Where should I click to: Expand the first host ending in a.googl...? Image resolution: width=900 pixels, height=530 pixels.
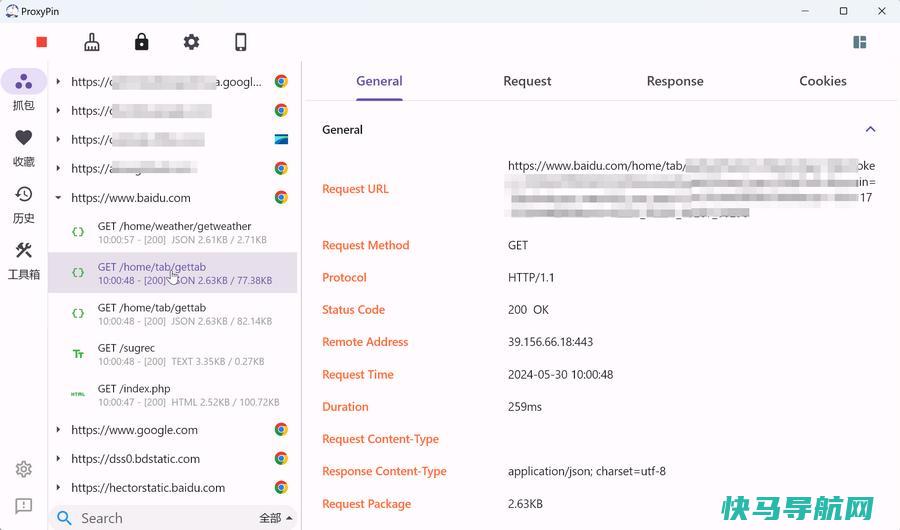pyautogui.click(x=58, y=82)
